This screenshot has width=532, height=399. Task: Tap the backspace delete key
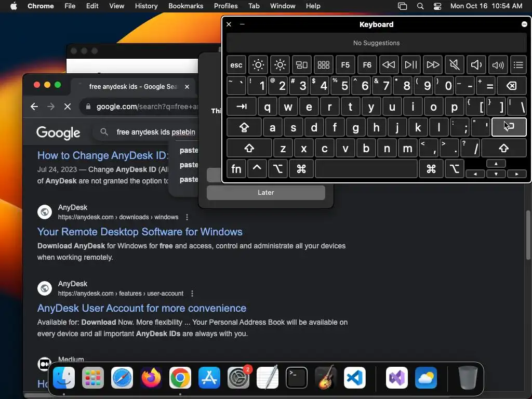pyautogui.click(x=512, y=86)
